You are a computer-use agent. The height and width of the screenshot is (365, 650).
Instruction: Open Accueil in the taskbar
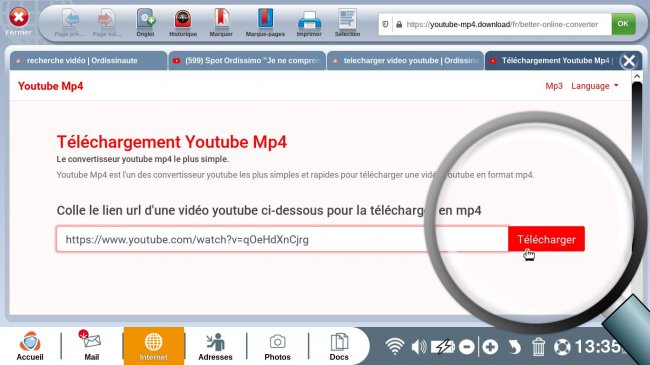point(30,346)
